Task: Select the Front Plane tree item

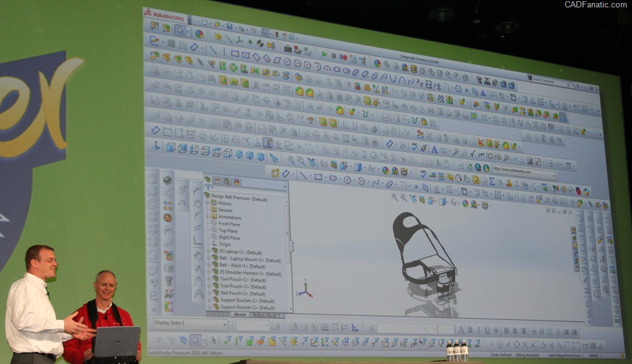Action: [x=229, y=224]
